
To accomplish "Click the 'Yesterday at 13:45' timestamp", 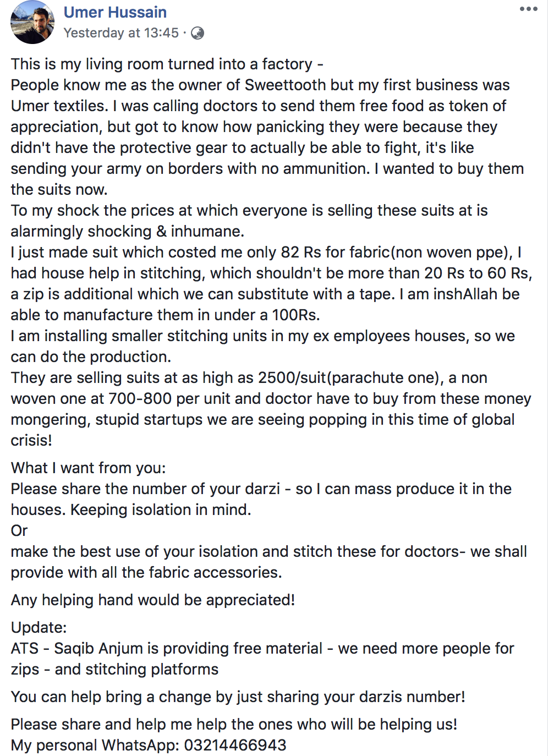I will pos(121,33).
